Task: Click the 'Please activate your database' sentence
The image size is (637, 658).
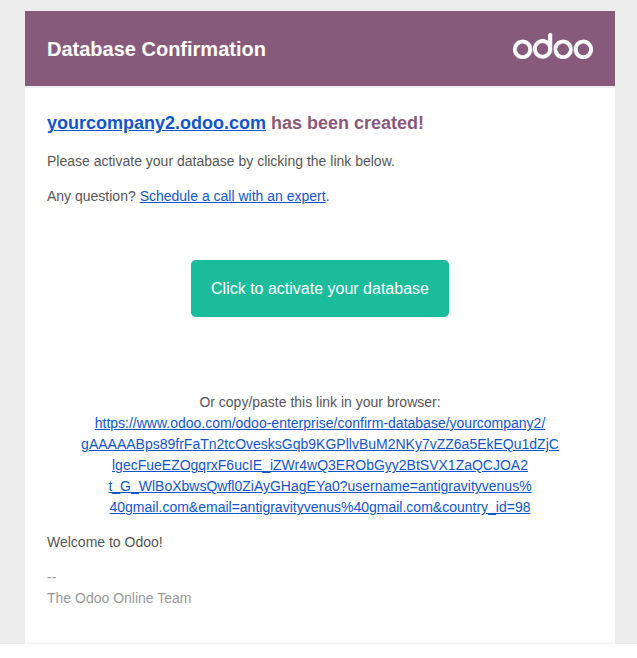Action: [x=220, y=160]
